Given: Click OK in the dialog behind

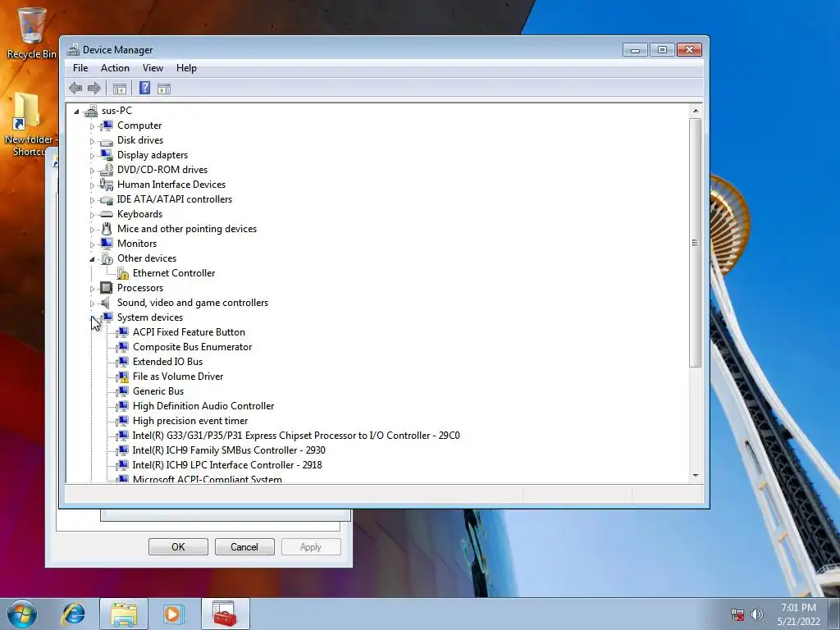Looking at the screenshot, I should point(178,547).
